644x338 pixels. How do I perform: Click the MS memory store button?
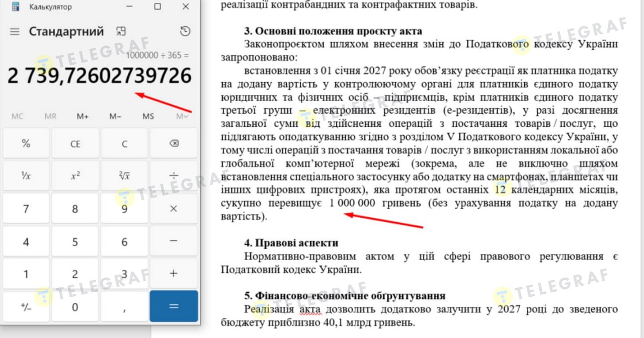click(148, 116)
